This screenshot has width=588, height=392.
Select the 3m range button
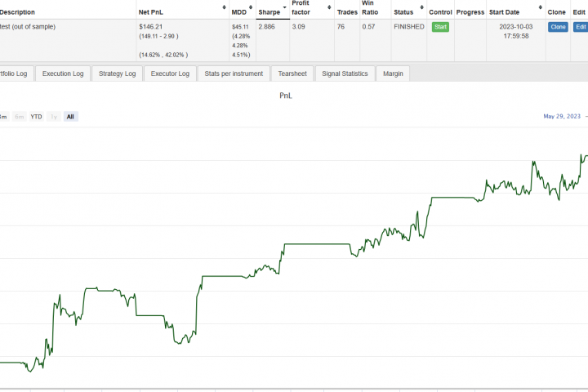[4, 117]
